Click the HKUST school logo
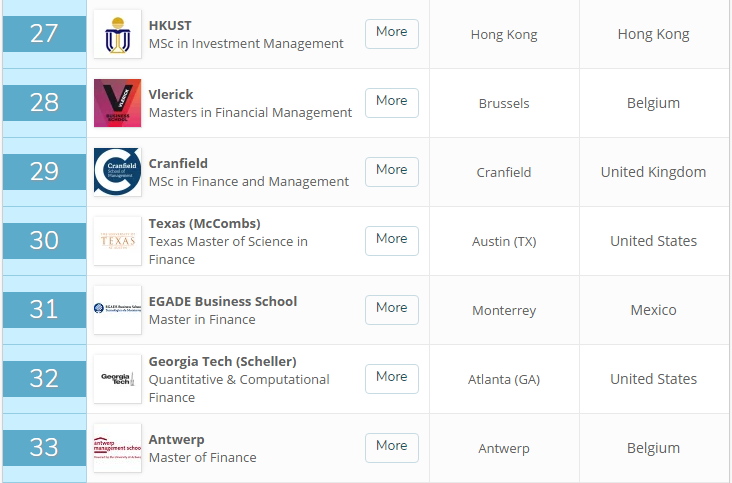 tap(117, 34)
